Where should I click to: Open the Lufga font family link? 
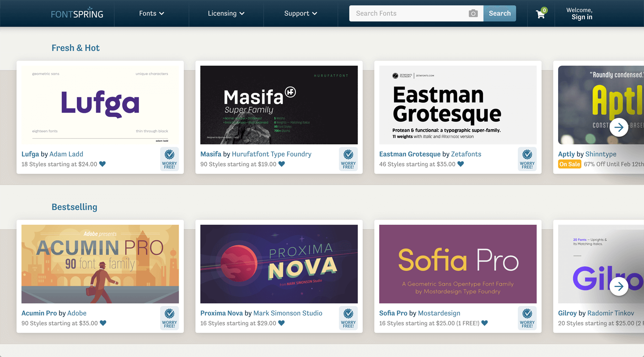click(x=30, y=154)
